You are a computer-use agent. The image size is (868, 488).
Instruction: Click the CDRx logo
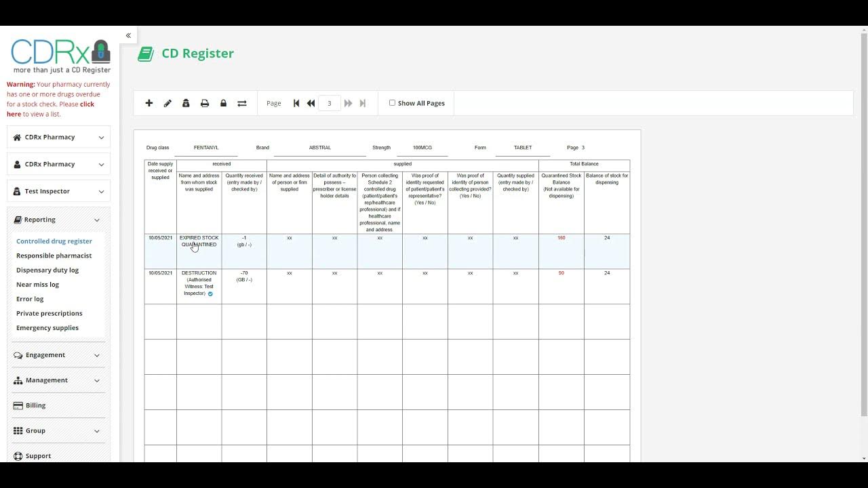pos(61,56)
